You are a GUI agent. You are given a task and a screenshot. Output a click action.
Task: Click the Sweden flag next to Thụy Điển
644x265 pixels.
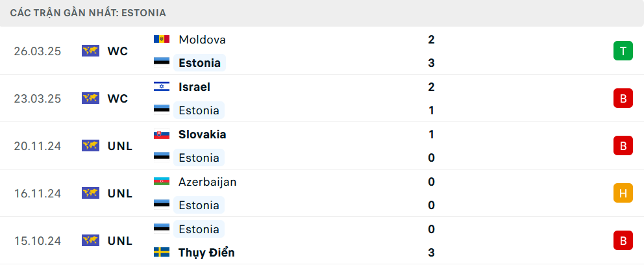coord(162,252)
